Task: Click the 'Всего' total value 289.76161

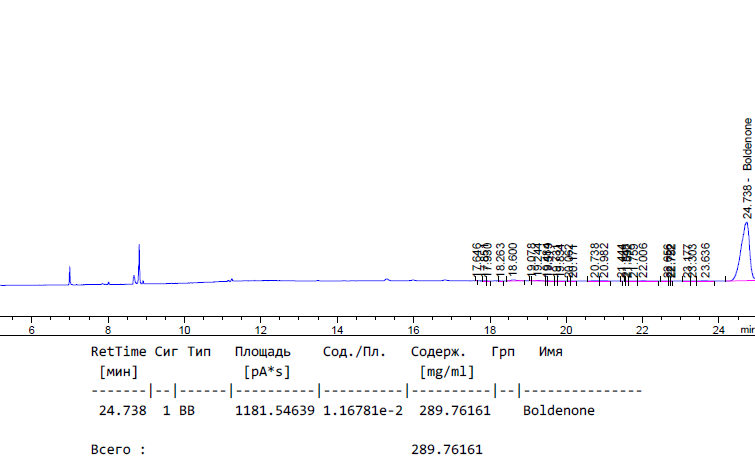Action: click(446, 450)
